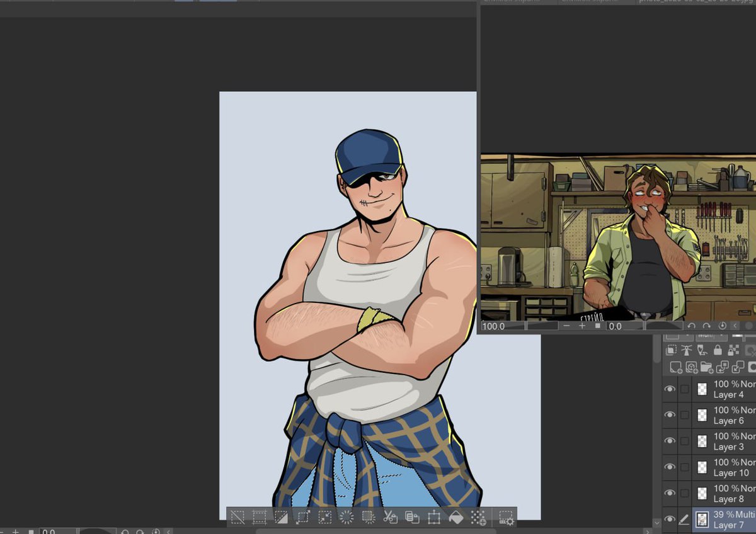Rotate reference view left icon
The image size is (756, 534).
tap(691, 326)
